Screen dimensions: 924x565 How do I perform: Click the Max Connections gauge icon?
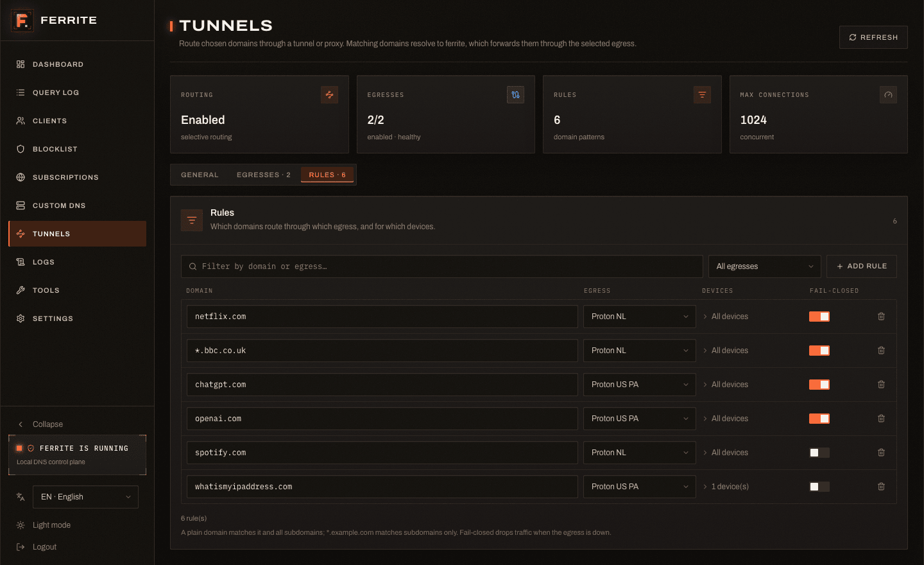888,95
